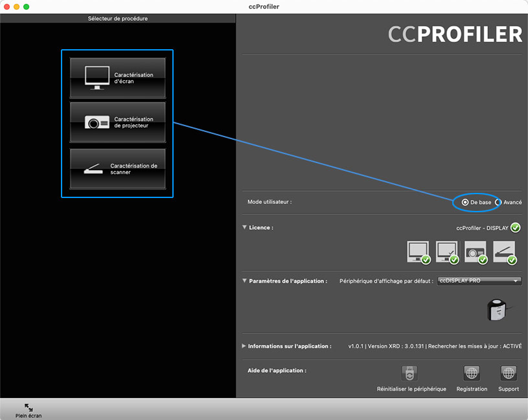Image resolution: width=528 pixels, height=420 pixels.
Task: Click the ccDISPLAY PRO colorimeter image
Action: (498, 309)
